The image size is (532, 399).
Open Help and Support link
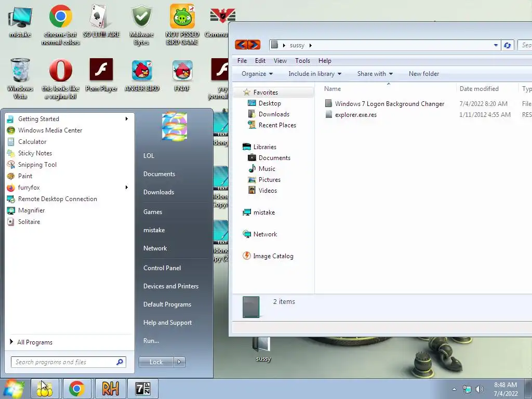pyautogui.click(x=167, y=322)
